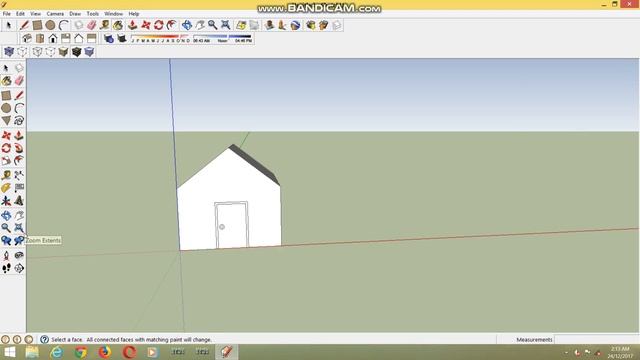Activate the Rotate tool in top toolbar
Screen dimensions: 640x360
(x=159, y=25)
